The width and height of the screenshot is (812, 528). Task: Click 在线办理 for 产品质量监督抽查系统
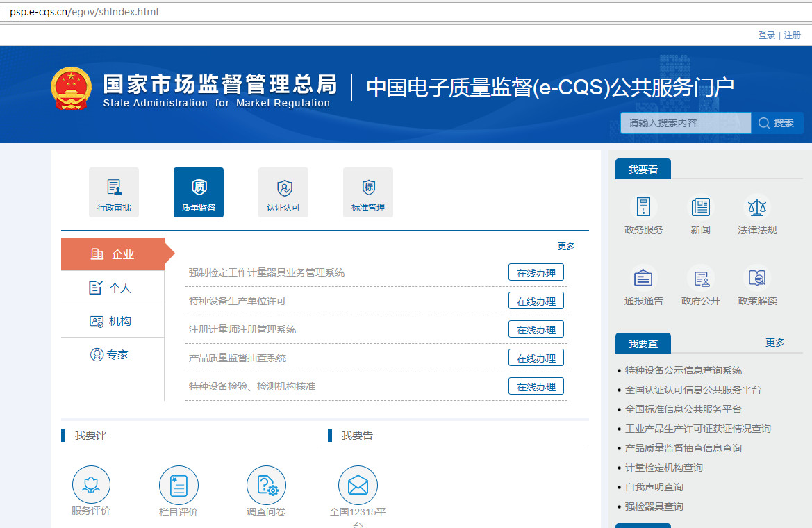pos(536,358)
